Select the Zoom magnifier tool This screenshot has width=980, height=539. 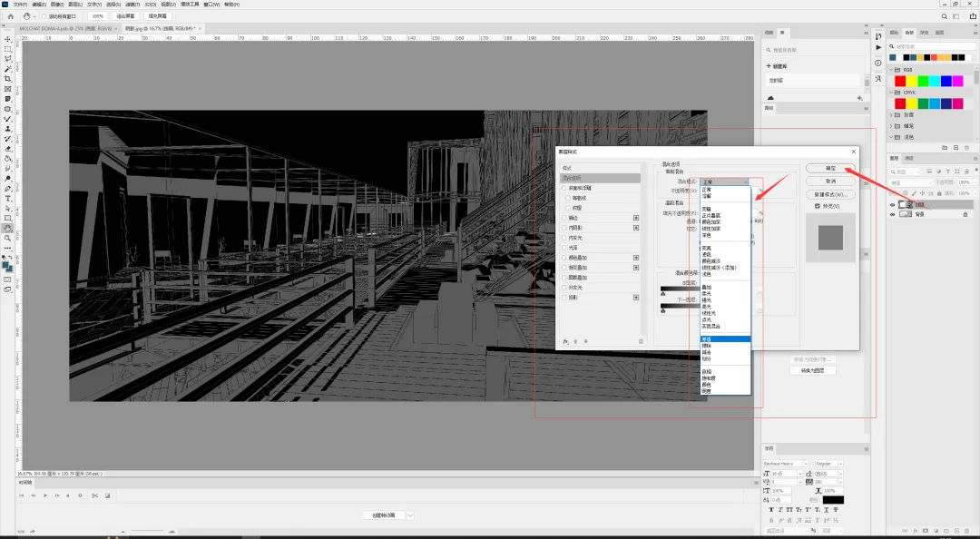point(8,239)
